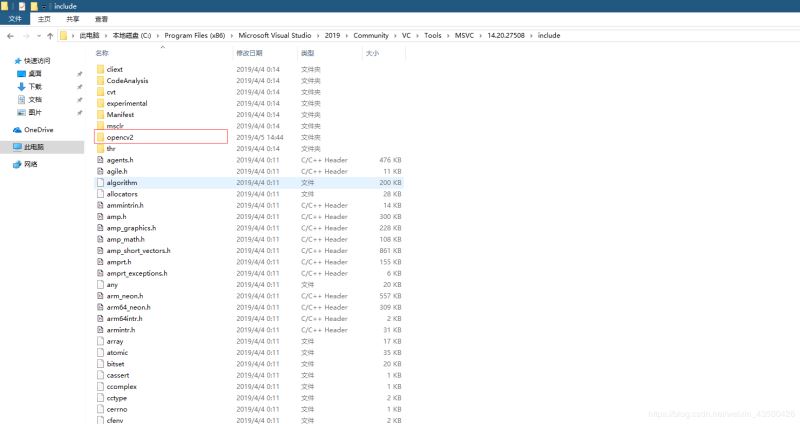Image resolution: width=800 pixels, height=424 pixels.
Task: Open 桌面 in quick access
Action: (35, 73)
